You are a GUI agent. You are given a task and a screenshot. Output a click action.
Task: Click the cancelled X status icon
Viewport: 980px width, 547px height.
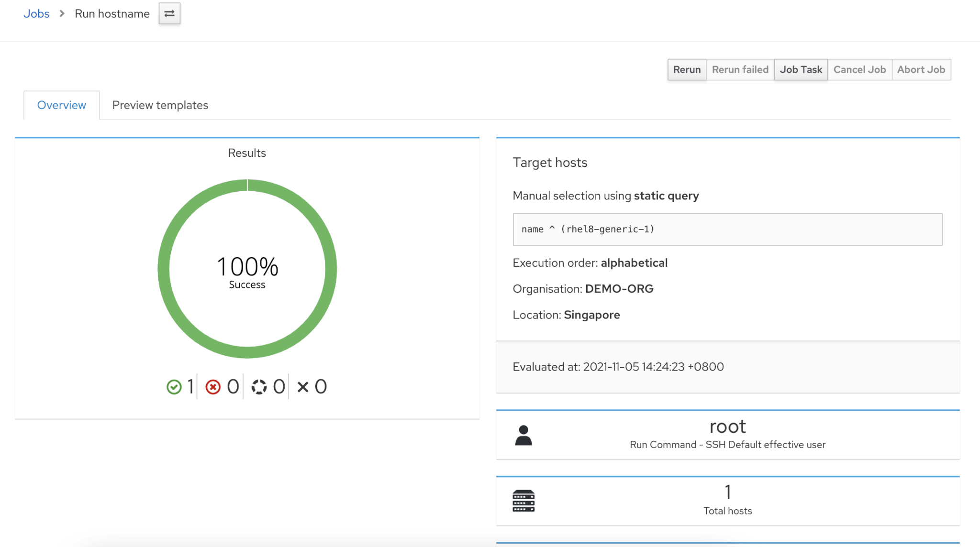pos(303,387)
